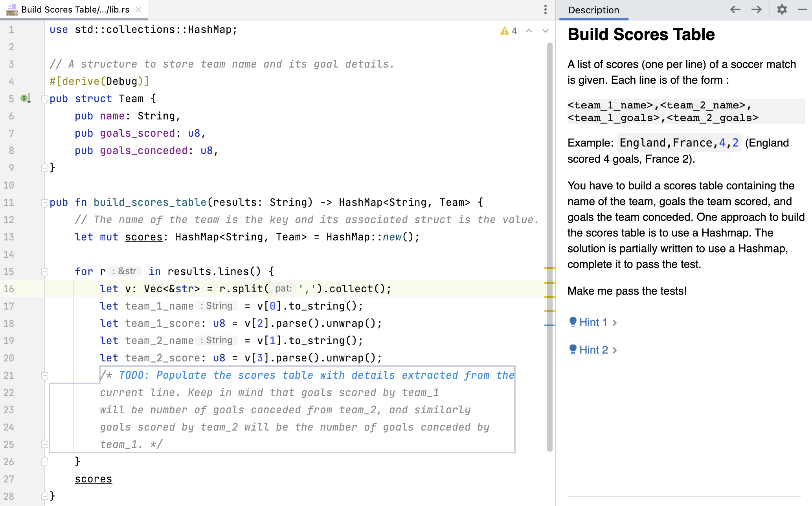812x506 pixels.
Task: Click fold end marker at line 25
Action: [x=45, y=444]
